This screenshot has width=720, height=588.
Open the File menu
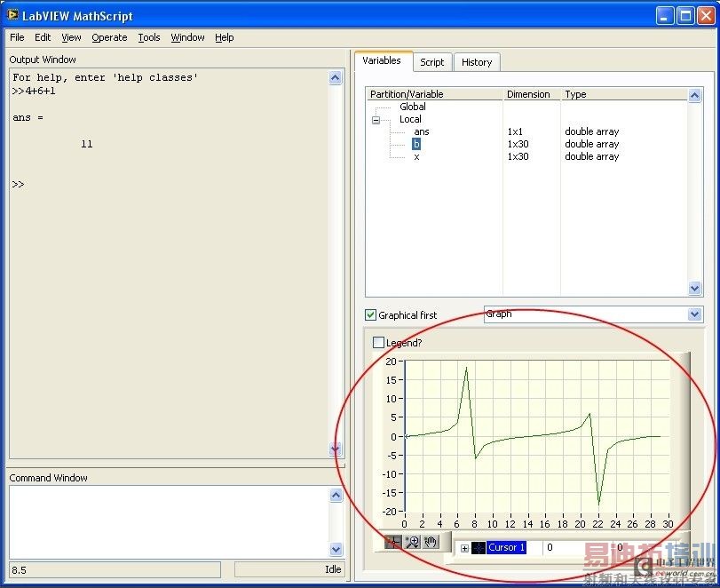click(17, 37)
